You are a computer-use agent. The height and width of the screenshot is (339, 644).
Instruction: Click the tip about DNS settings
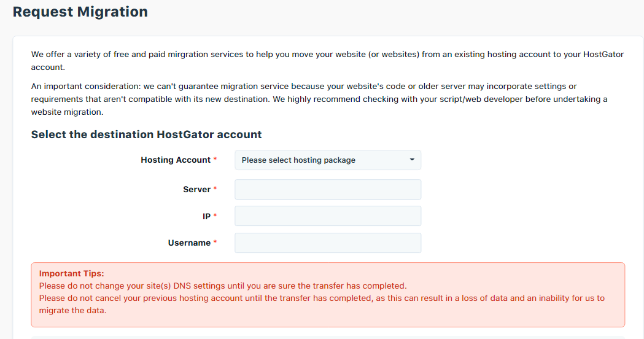click(x=223, y=286)
